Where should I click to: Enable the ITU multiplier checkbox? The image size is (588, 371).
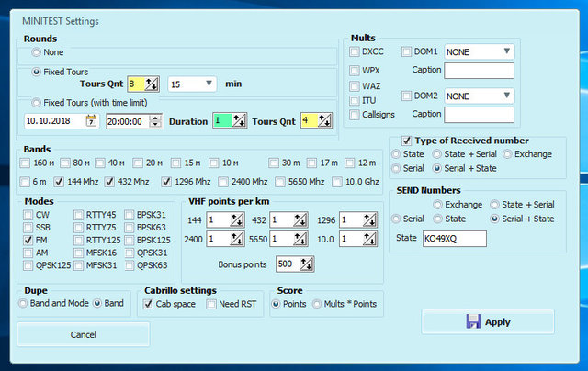tap(355, 100)
